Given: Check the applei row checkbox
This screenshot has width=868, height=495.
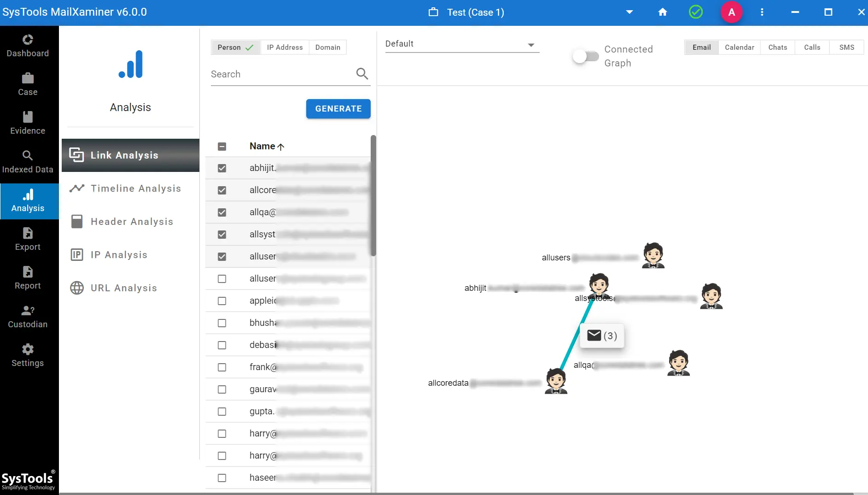Looking at the screenshot, I should [x=222, y=301].
